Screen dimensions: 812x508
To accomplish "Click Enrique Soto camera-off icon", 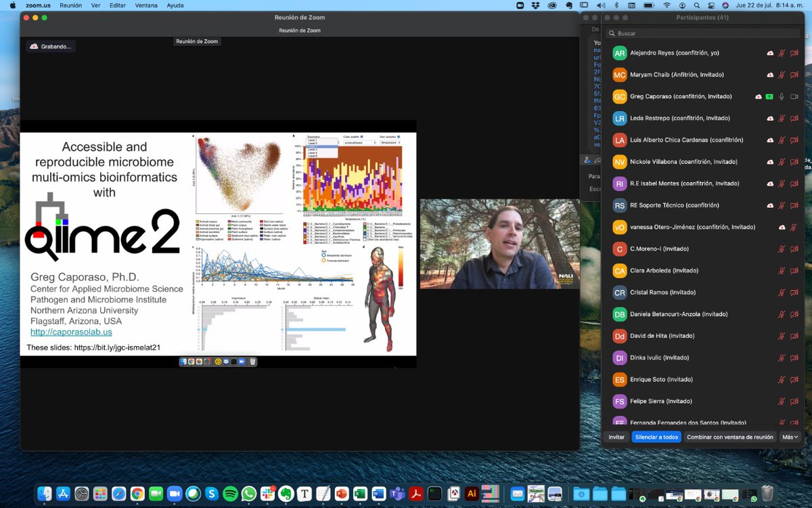I will point(794,379).
